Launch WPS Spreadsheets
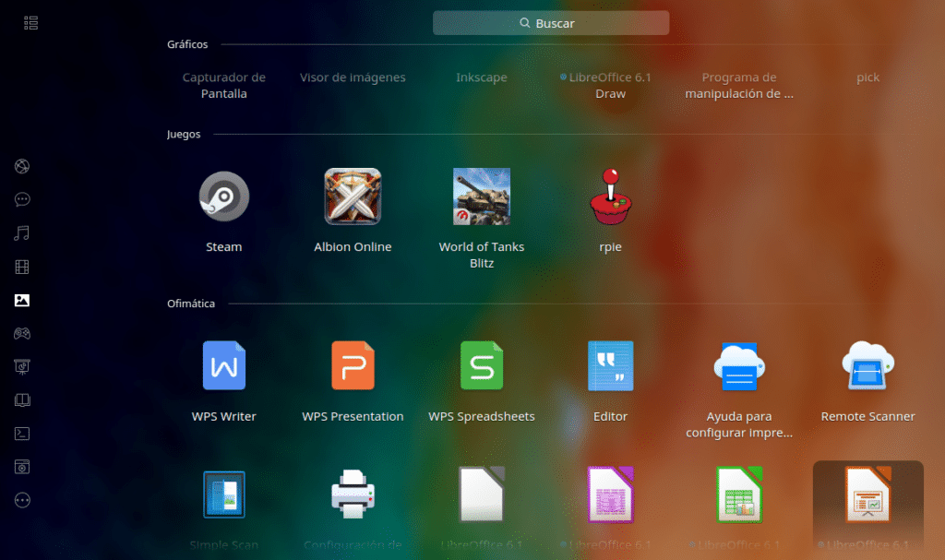This screenshot has height=560, width=945. [481, 366]
